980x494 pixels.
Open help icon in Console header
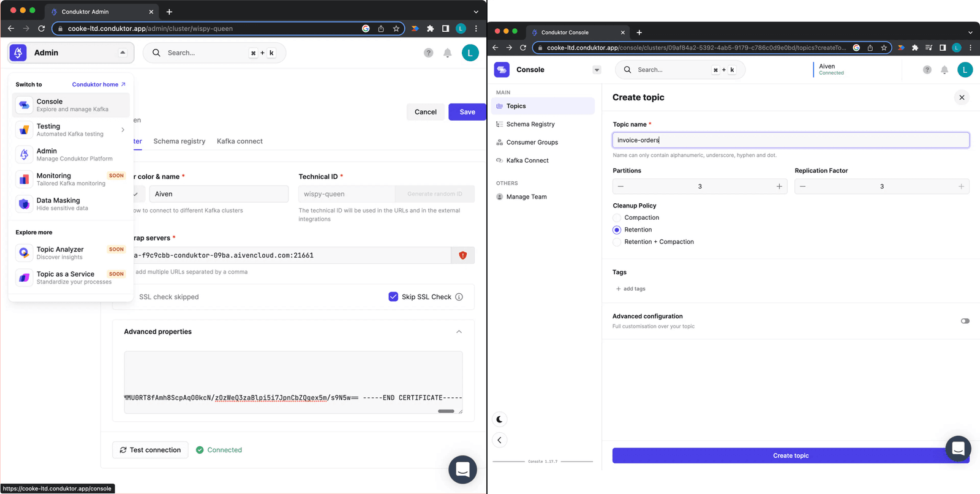coord(927,70)
